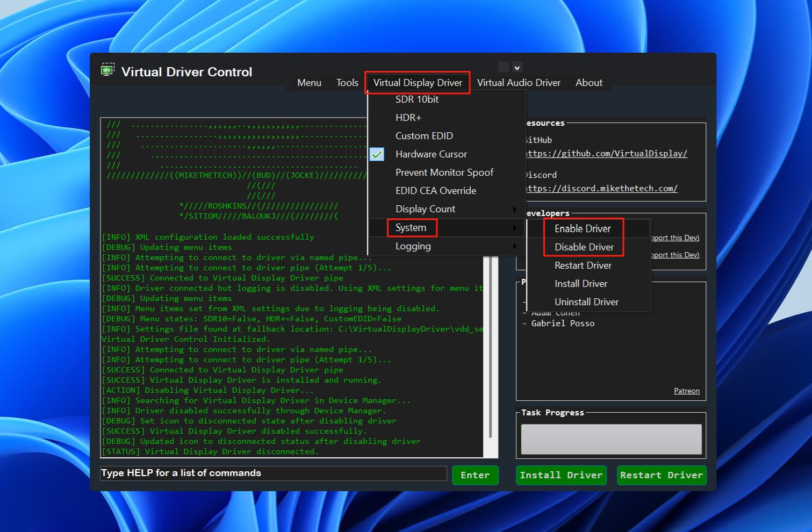Open the Virtual Audio Driver menu
Screen dimensions: 812x532
click(x=519, y=83)
